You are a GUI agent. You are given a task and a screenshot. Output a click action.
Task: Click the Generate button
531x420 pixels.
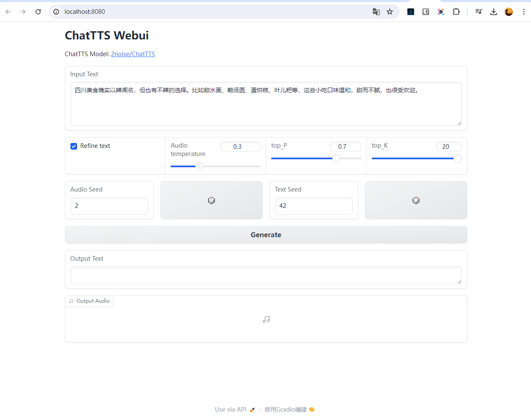(x=266, y=235)
